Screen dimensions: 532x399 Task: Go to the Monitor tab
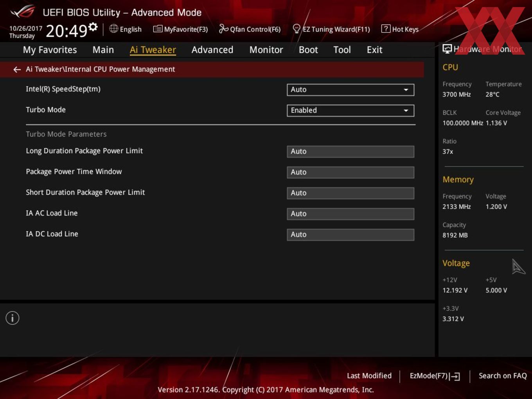coord(266,50)
